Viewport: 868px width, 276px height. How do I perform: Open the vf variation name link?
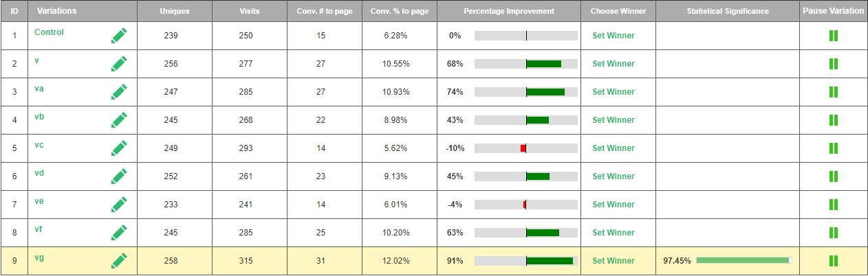pyautogui.click(x=39, y=229)
